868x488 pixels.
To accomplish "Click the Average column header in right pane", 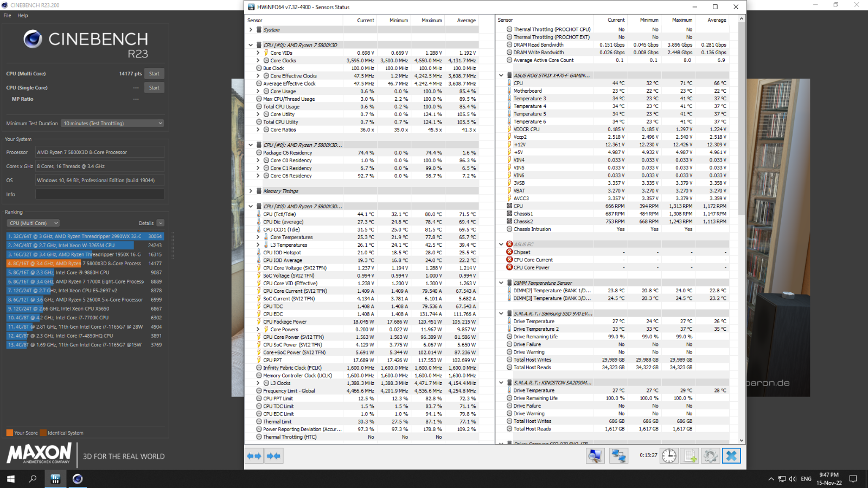I will pyautogui.click(x=713, y=20).
